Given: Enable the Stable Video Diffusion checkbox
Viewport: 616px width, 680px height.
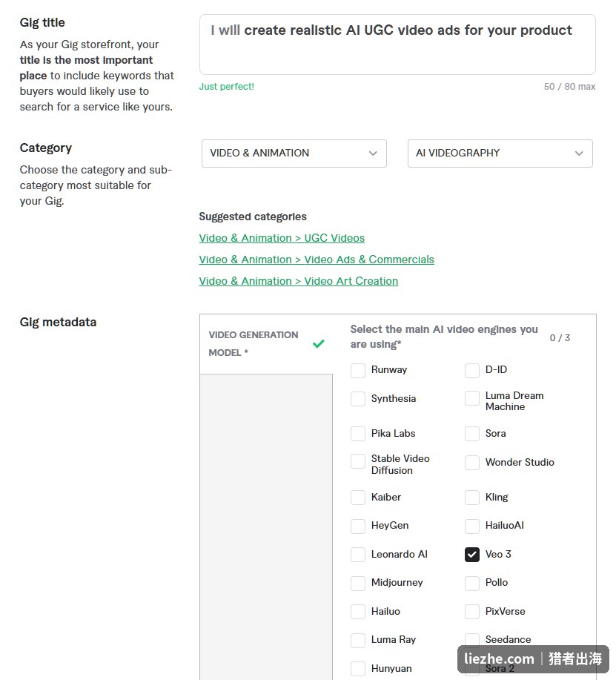Looking at the screenshot, I should 358,461.
